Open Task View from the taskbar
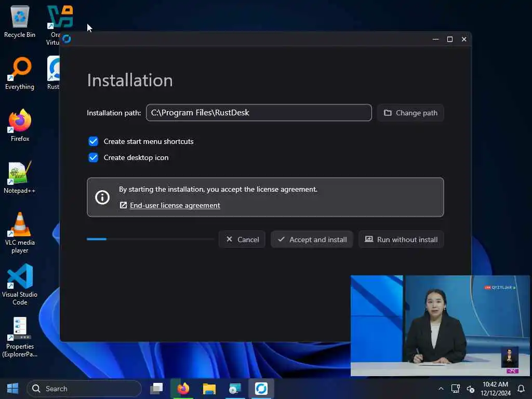532x399 pixels. click(x=157, y=389)
